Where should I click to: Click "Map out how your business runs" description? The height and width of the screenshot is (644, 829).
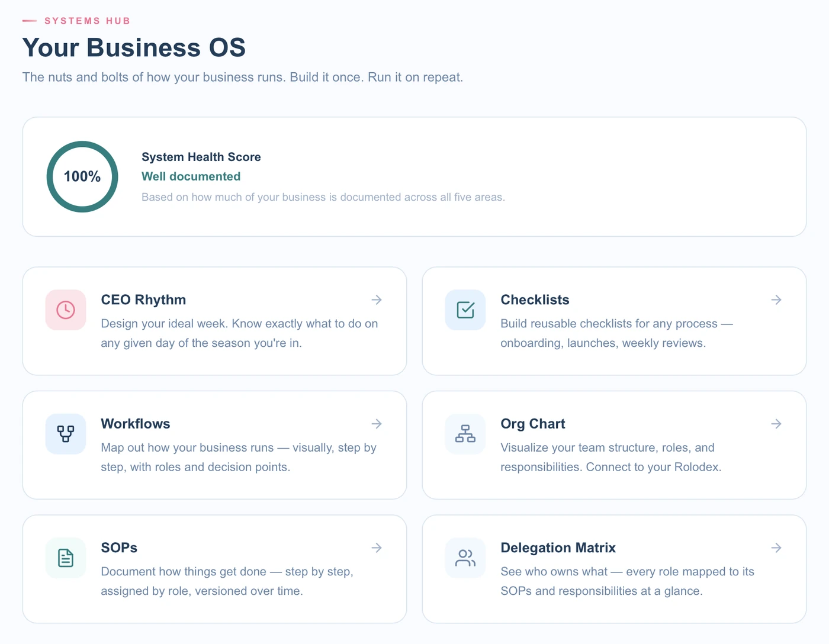239,457
